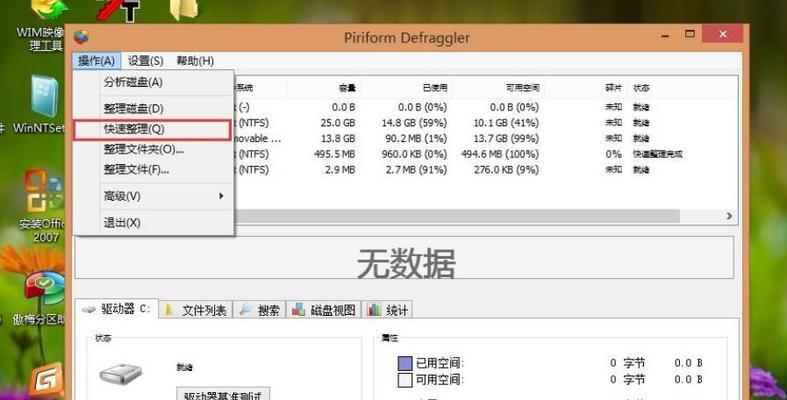Screen dimensions: 787x400
Task: Click the drive list right scroll arrow
Action: (729, 216)
